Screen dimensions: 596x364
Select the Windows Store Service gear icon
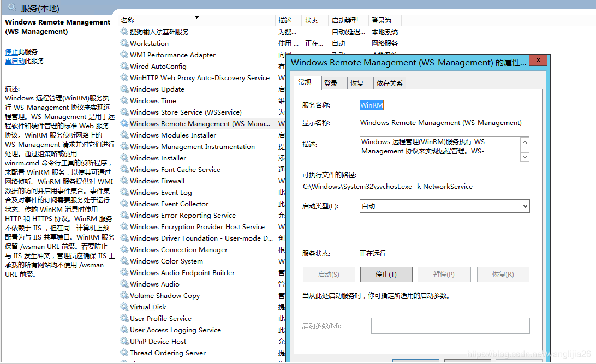click(x=124, y=112)
